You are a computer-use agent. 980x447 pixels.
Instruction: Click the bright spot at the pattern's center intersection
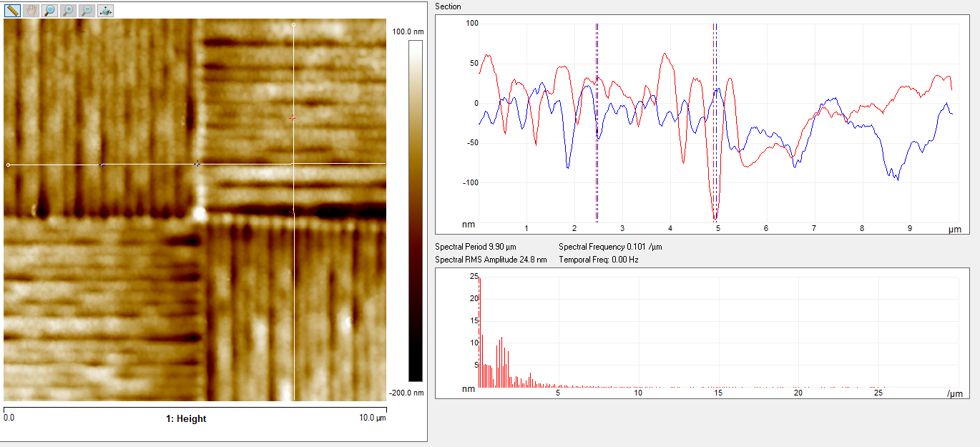point(200,213)
